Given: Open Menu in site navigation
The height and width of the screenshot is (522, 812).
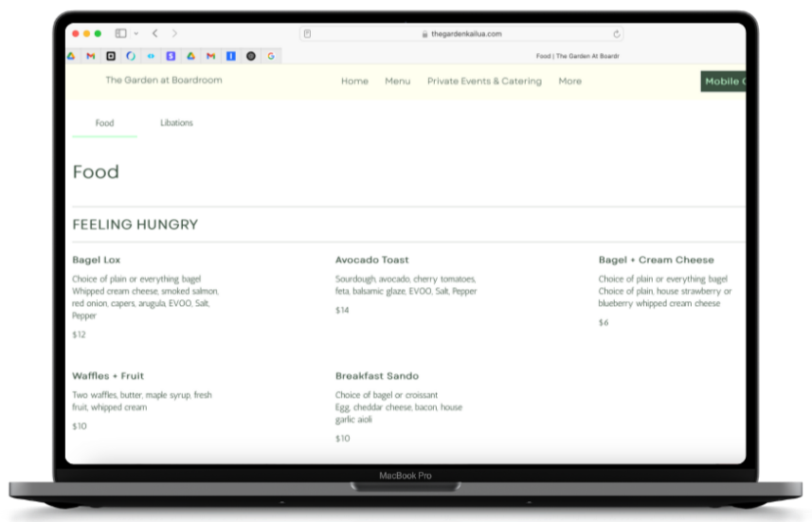Looking at the screenshot, I should pos(398,81).
